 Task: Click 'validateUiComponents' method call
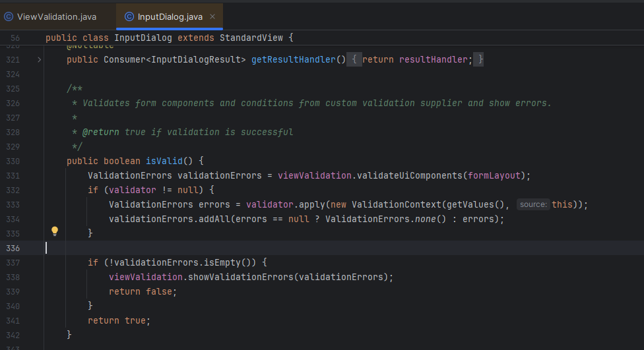(x=410, y=175)
